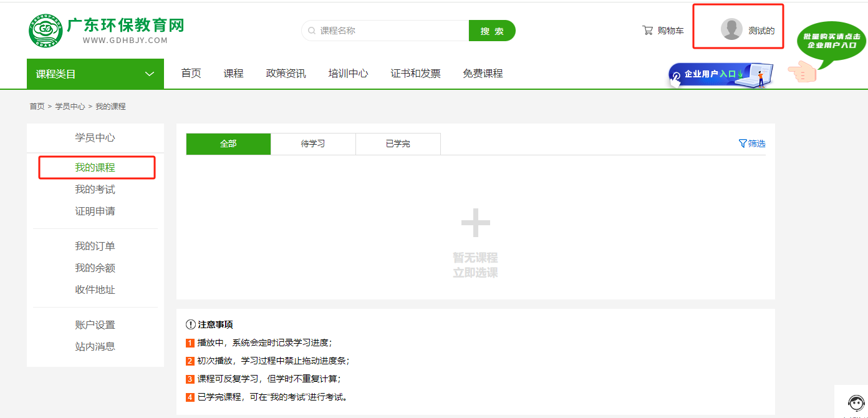This screenshot has height=418, width=868.
Task: Click 学员中心 in the breadcrumb
Action: point(70,107)
